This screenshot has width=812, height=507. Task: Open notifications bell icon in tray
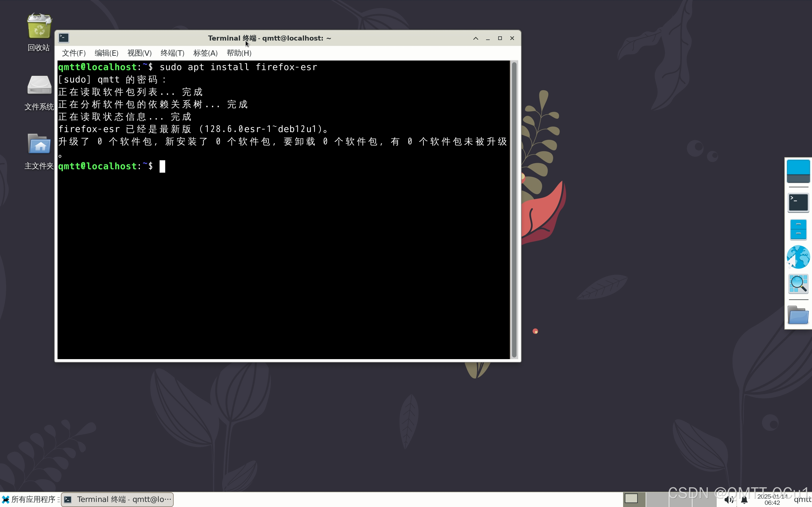pos(744,500)
